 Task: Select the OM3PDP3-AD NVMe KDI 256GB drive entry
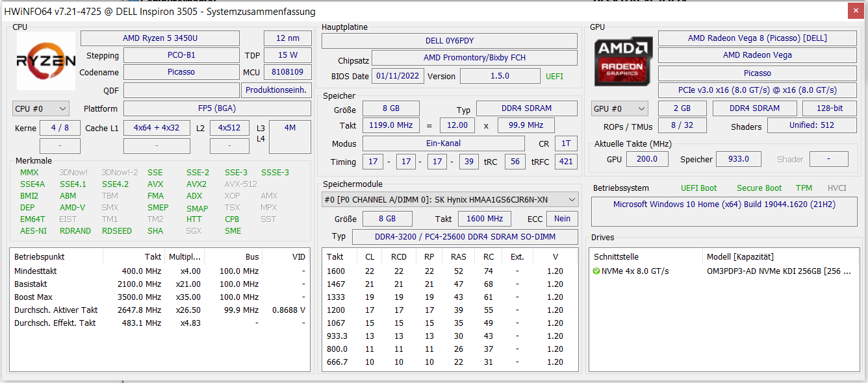[x=778, y=271]
